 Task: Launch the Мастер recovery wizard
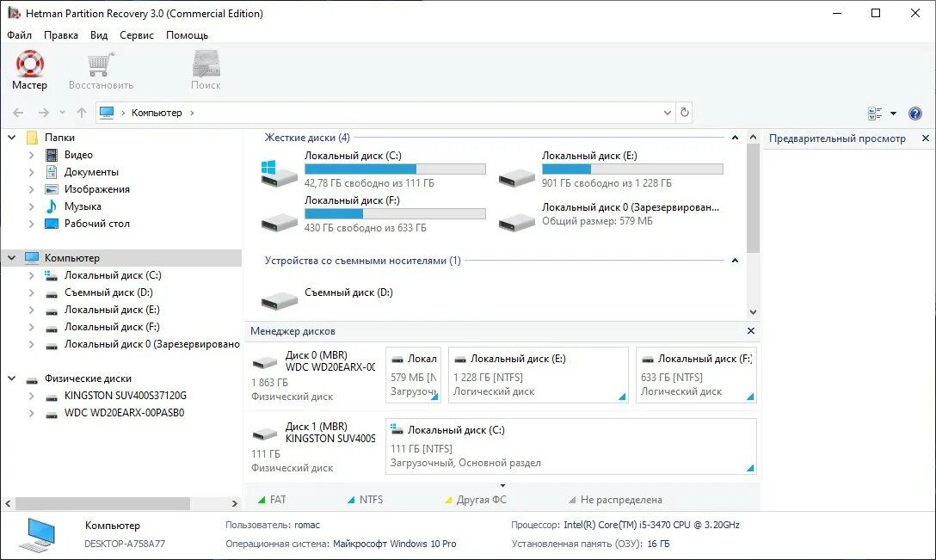[29, 70]
